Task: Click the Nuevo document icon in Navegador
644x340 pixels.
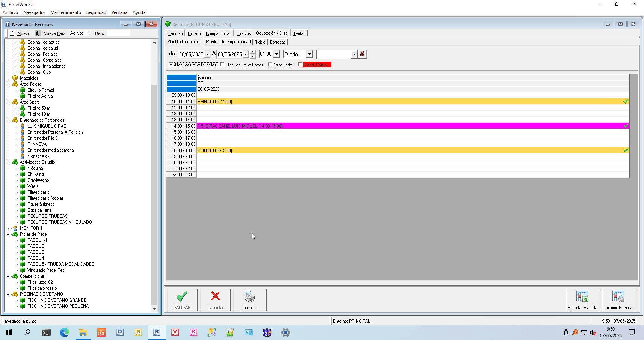Action: click(12, 33)
